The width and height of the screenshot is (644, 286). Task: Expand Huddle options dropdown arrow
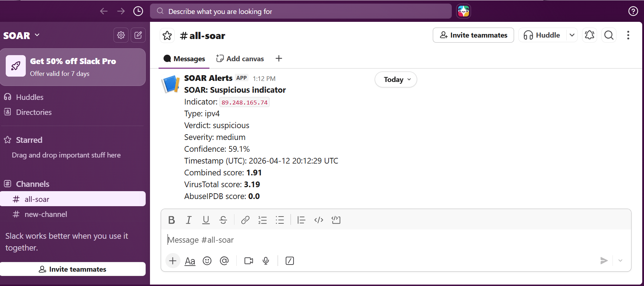572,35
